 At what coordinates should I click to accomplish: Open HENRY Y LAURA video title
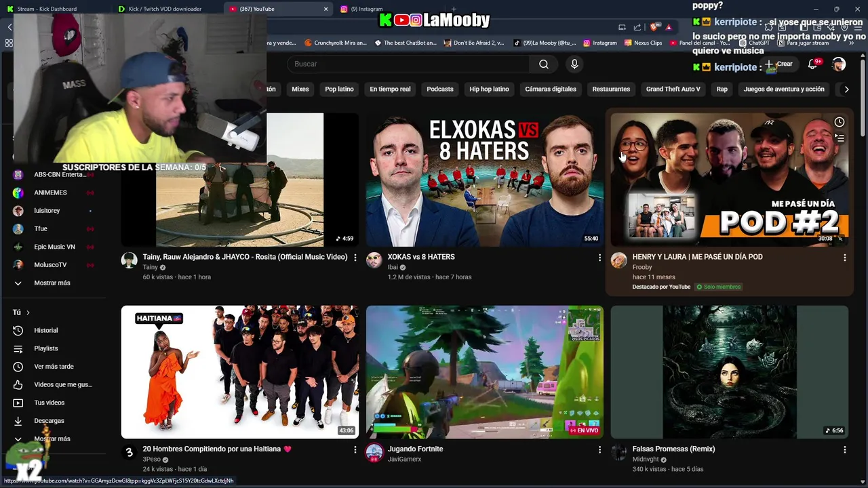pos(697,257)
